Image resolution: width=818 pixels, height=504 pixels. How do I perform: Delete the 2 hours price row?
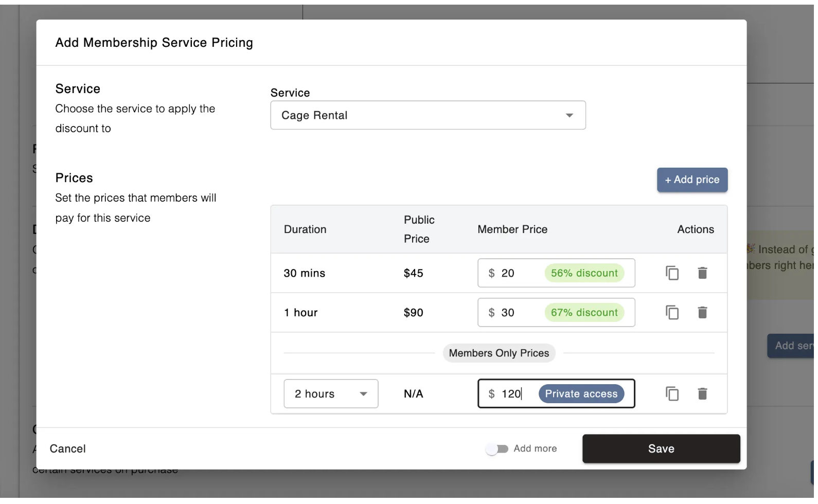click(x=702, y=394)
